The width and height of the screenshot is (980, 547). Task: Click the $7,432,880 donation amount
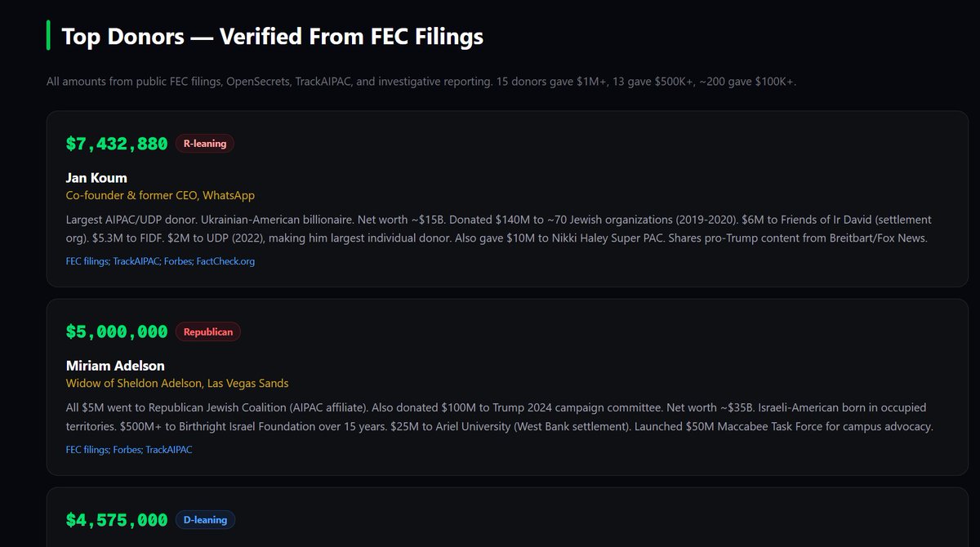[x=117, y=145]
